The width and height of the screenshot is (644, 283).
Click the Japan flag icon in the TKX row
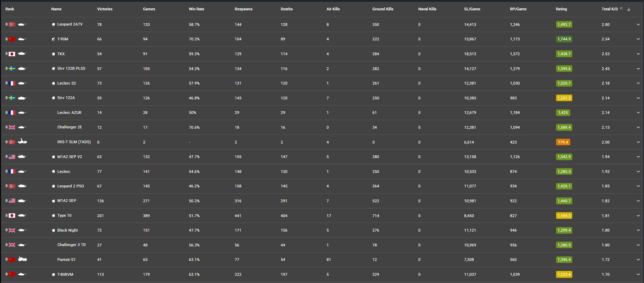(x=12, y=54)
